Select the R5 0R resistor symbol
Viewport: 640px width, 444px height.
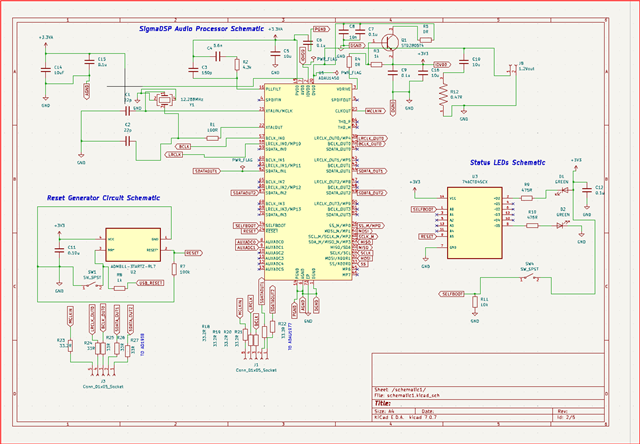click(426, 40)
